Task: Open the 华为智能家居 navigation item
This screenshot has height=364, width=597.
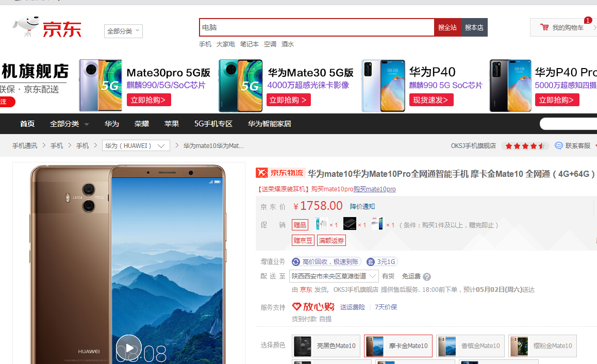Action: pos(270,124)
